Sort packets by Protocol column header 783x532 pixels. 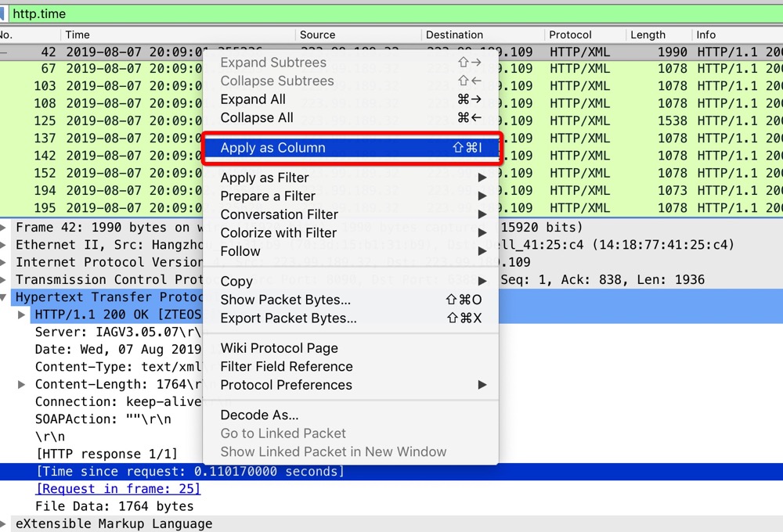(x=570, y=35)
